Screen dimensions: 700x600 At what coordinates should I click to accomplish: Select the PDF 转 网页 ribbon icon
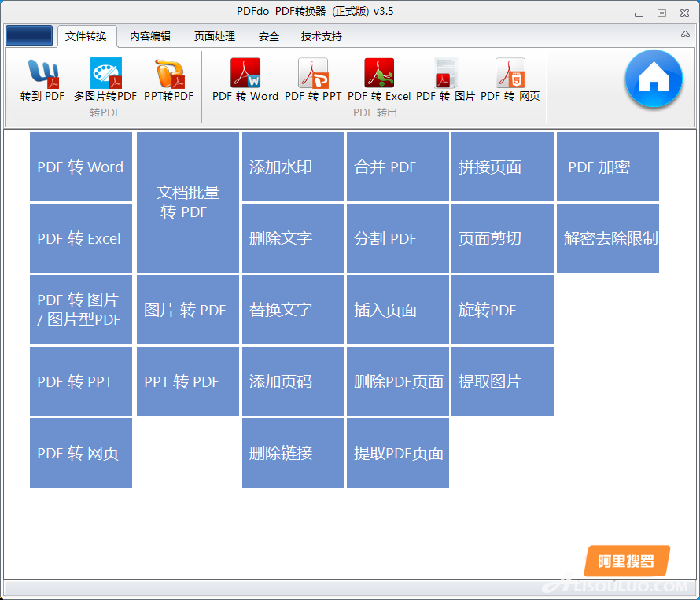(x=510, y=79)
